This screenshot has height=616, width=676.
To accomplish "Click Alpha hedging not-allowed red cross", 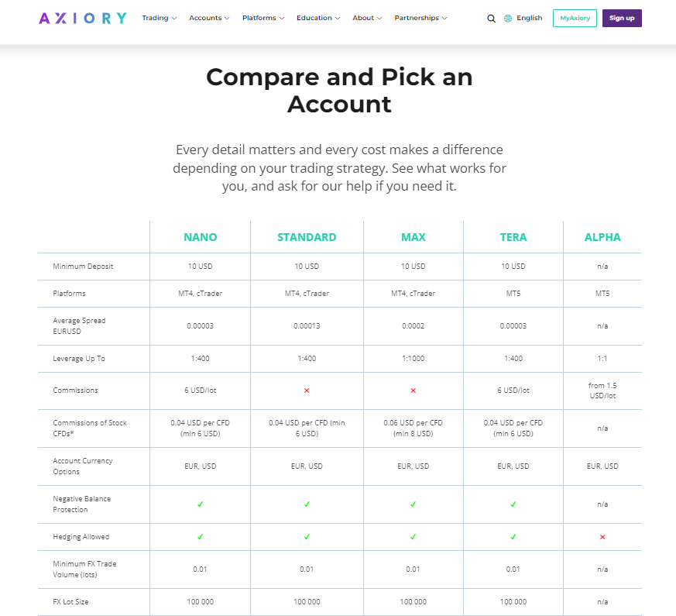I will (x=602, y=536).
